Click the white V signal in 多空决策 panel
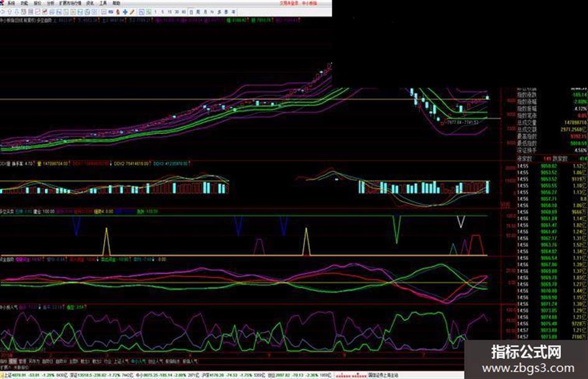Image resolution: width=588 pixels, height=379 pixels. [x=461, y=222]
